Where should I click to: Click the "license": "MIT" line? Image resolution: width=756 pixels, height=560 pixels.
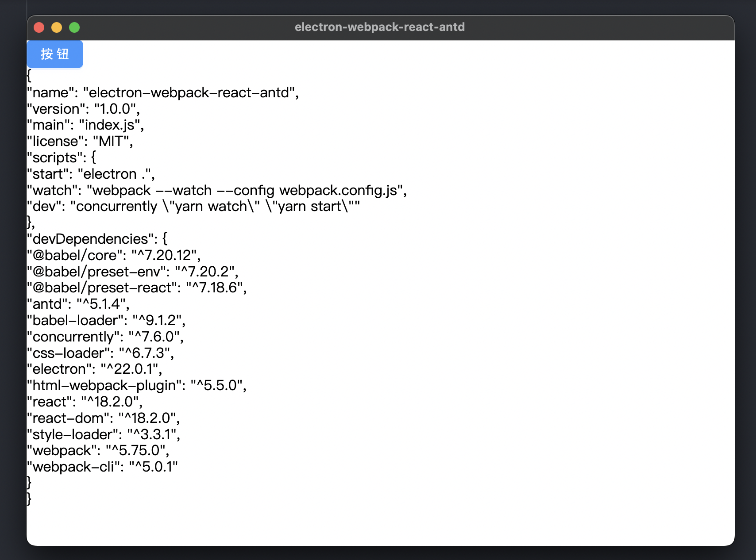coord(80,142)
